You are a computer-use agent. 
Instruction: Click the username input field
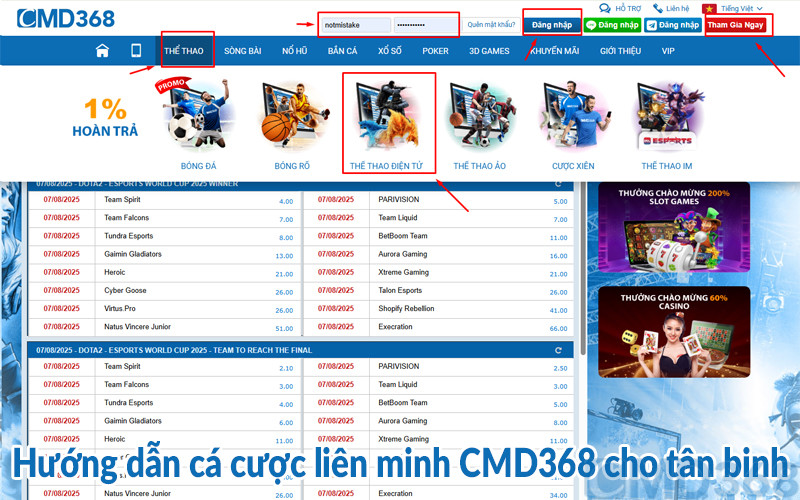(x=356, y=25)
